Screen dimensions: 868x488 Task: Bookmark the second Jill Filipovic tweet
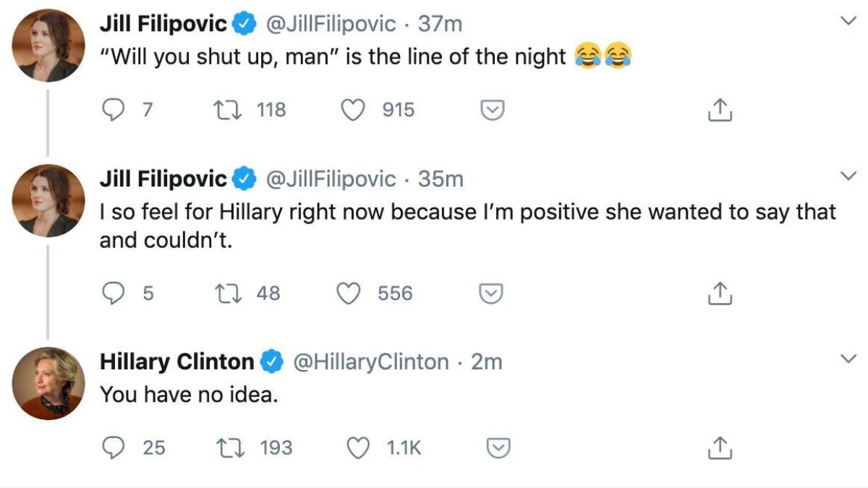tap(492, 293)
